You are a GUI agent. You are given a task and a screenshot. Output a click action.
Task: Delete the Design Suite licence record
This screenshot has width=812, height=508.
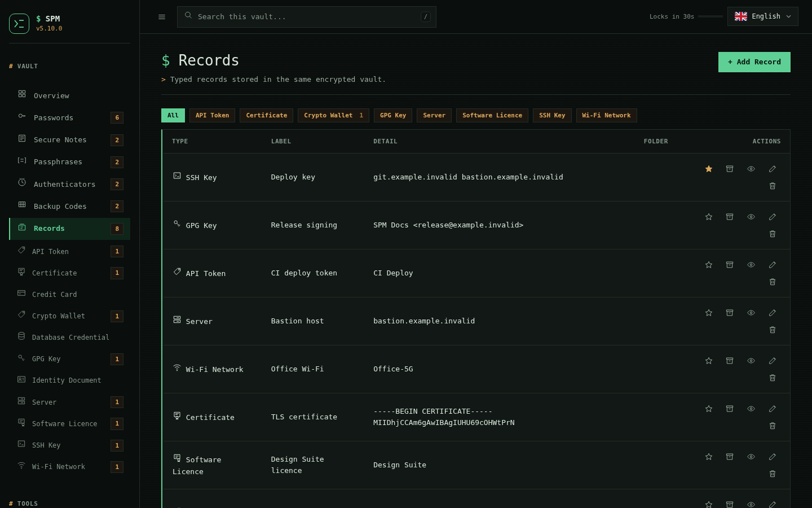pyautogui.click(x=773, y=474)
